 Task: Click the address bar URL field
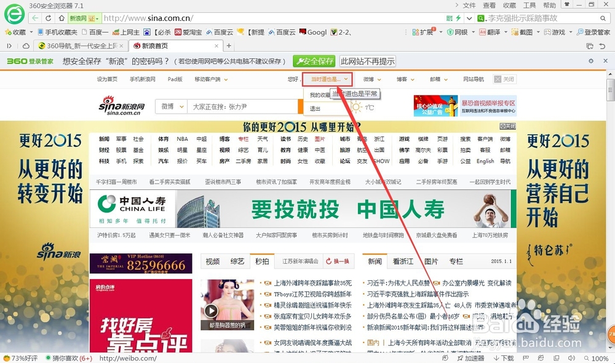(272, 18)
